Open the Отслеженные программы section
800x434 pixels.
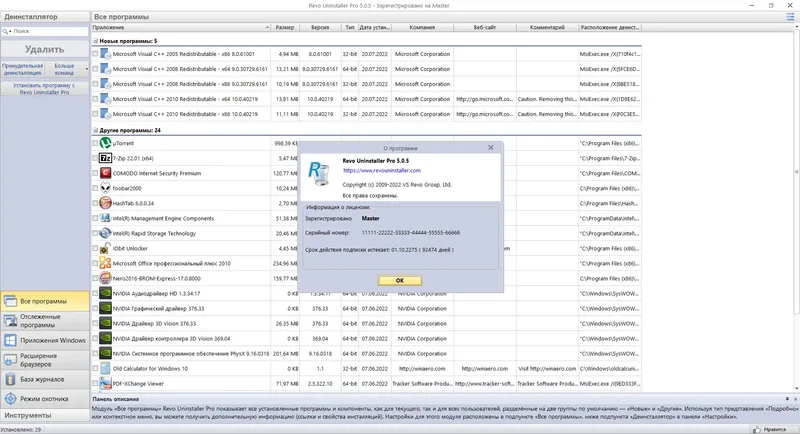tap(45, 321)
